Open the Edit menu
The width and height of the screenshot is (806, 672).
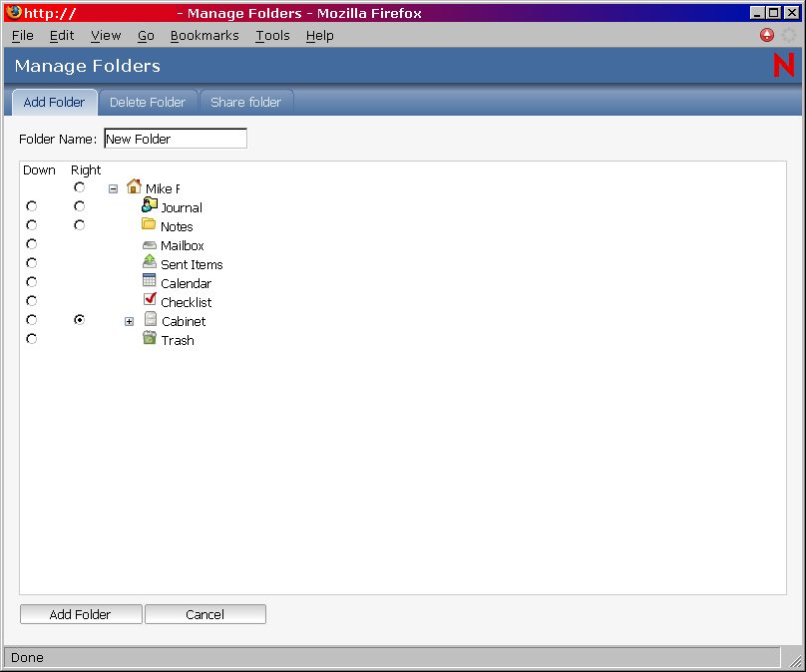pos(62,36)
